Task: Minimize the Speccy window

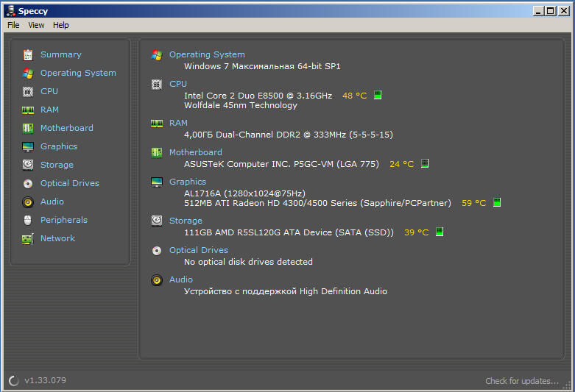Action: (x=538, y=11)
